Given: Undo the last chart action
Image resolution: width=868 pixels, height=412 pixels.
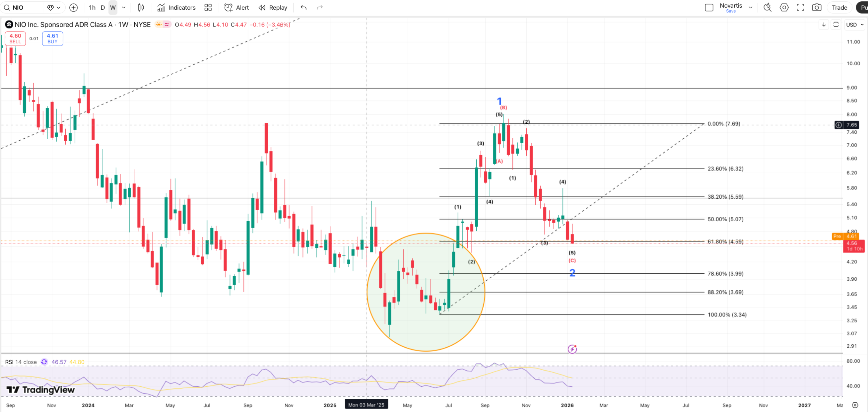Looking at the screenshot, I should click(303, 8).
